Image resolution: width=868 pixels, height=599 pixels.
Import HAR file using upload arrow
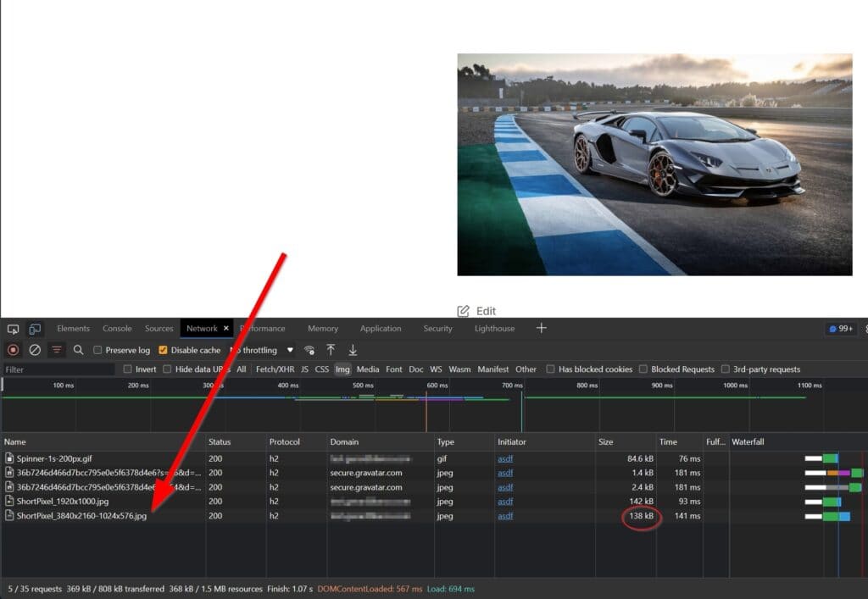pos(331,349)
